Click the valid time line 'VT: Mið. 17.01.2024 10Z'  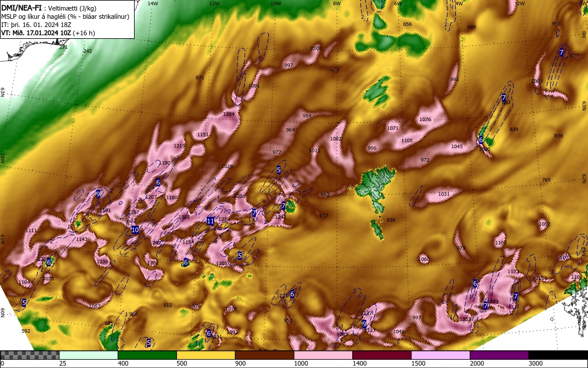click(36, 33)
